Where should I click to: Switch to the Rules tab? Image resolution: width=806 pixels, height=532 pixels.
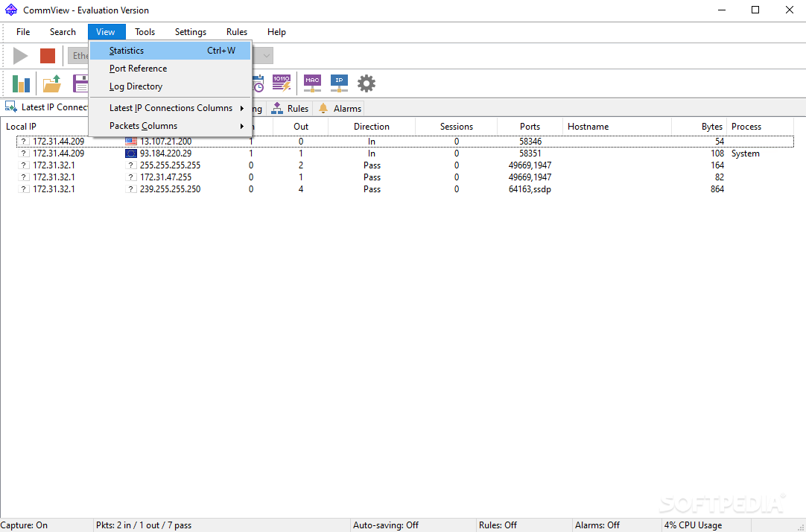(290, 109)
